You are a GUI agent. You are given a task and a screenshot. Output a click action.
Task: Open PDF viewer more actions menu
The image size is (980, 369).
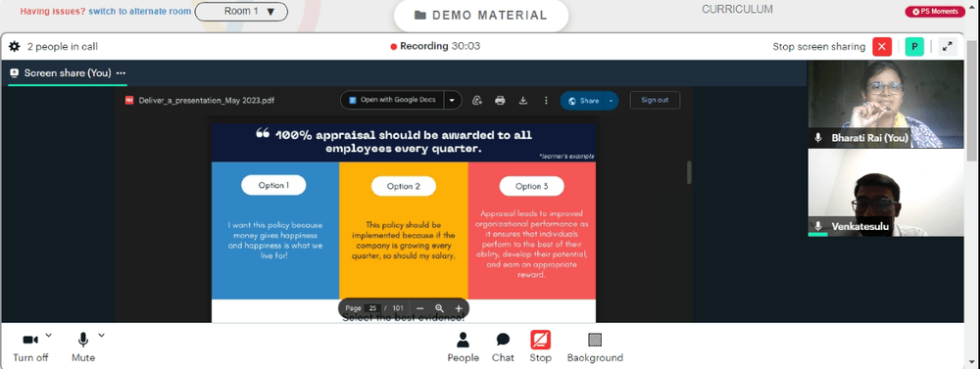(546, 101)
